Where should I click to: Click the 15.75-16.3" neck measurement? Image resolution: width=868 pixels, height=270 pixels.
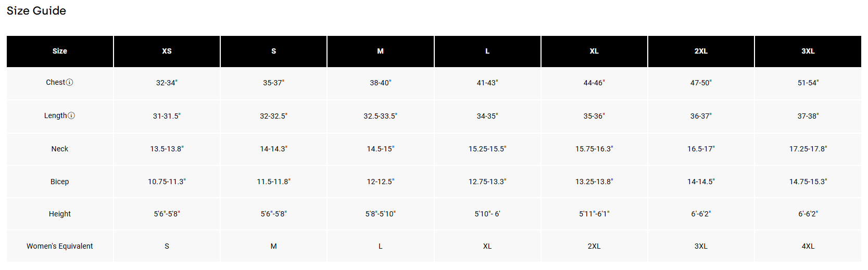594,149
